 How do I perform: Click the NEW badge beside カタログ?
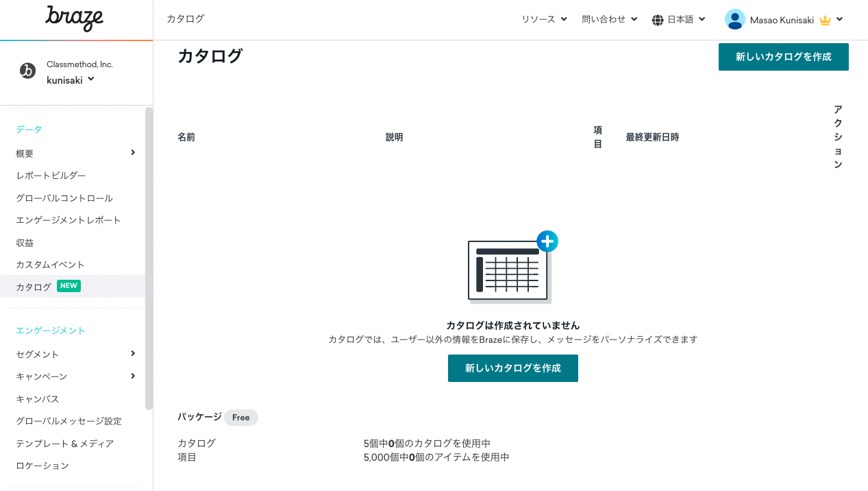click(69, 286)
